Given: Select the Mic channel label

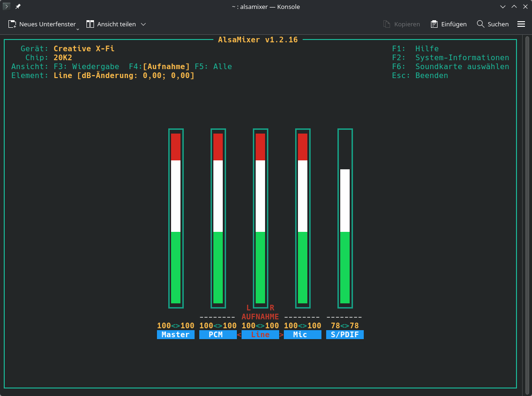Looking at the screenshot, I should 303,334.
